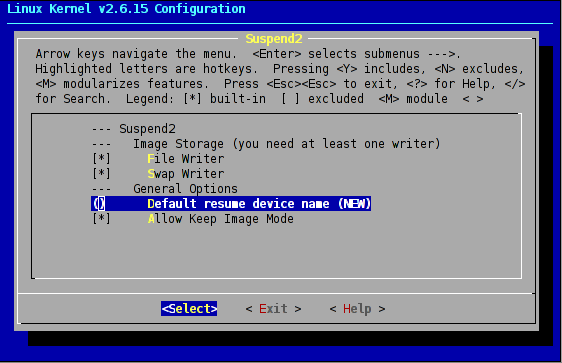Click the yellow Suspend2 dialog title
Viewport: 562px width, 363px height.
[274, 39]
